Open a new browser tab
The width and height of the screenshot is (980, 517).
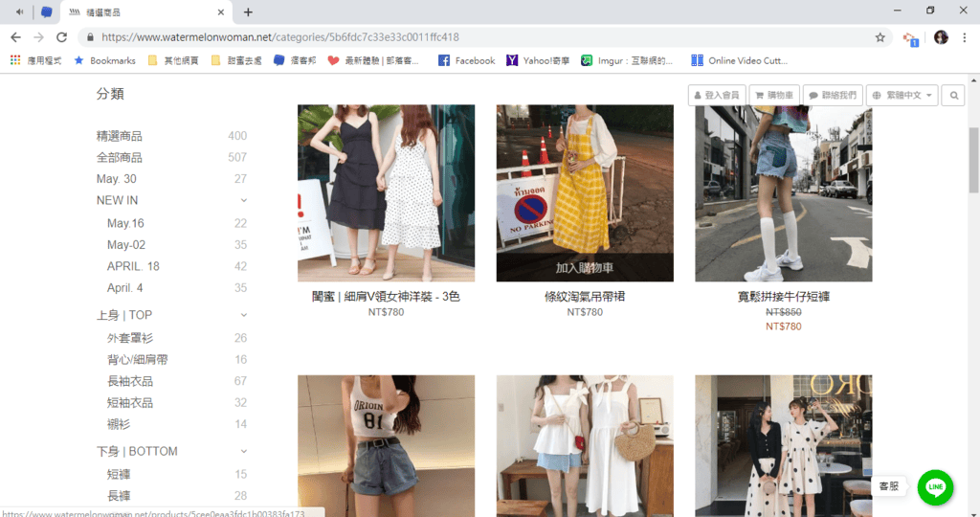tap(248, 12)
